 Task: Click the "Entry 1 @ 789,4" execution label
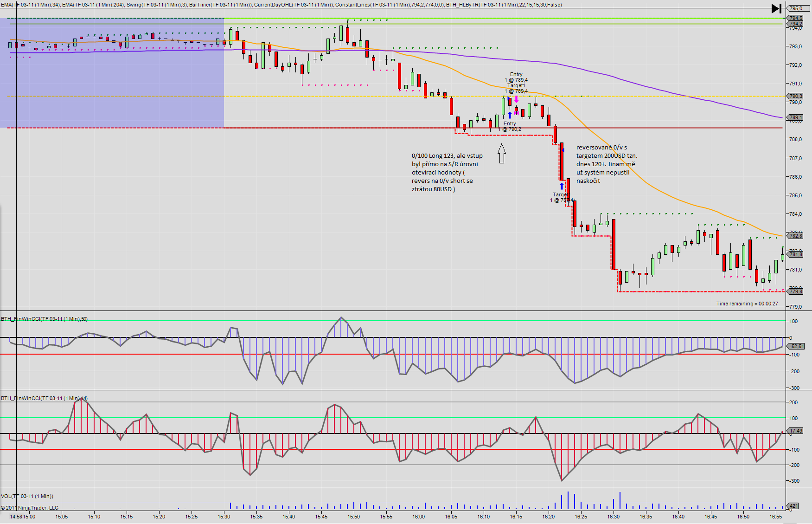[516, 77]
